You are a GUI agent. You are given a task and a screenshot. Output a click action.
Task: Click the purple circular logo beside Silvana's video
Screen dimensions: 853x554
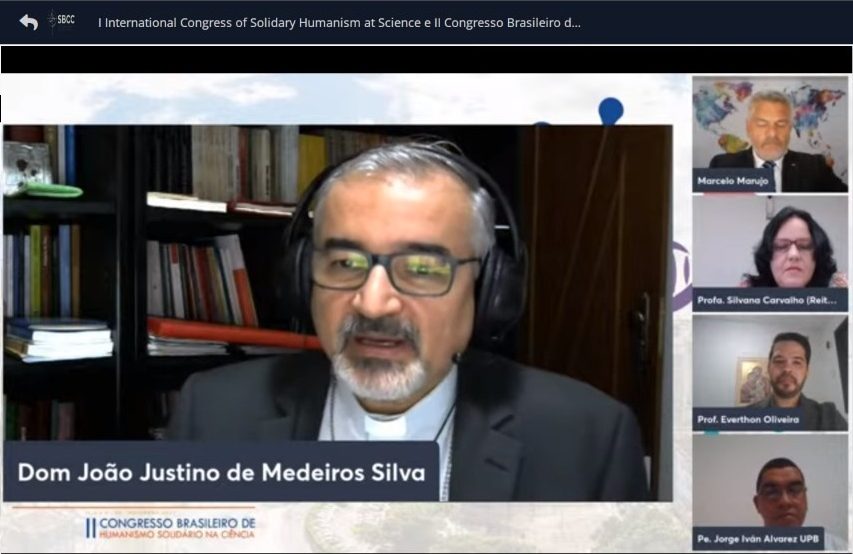[x=682, y=276]
